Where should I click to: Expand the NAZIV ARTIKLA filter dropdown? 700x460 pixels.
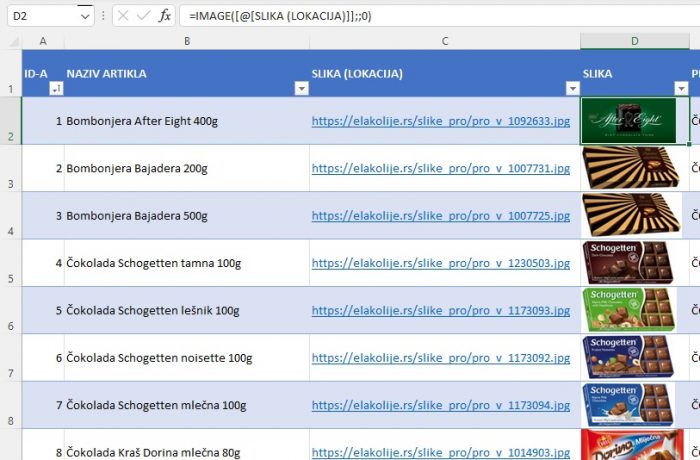point(300,88)
